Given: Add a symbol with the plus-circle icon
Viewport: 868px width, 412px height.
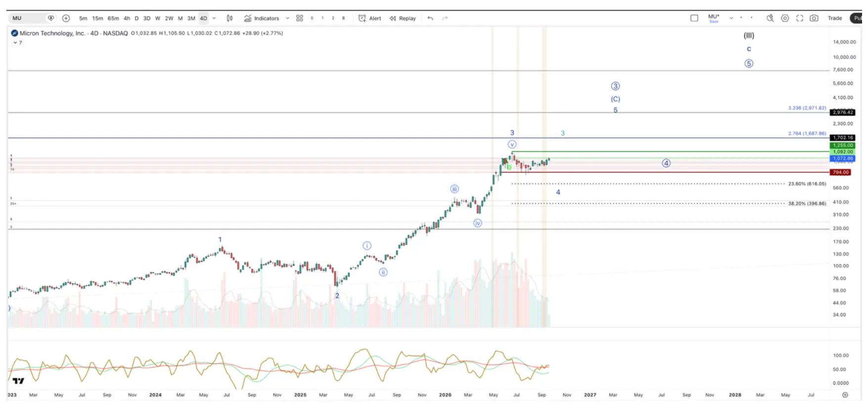Looking at the screenshot, I should tap(66, 18).
